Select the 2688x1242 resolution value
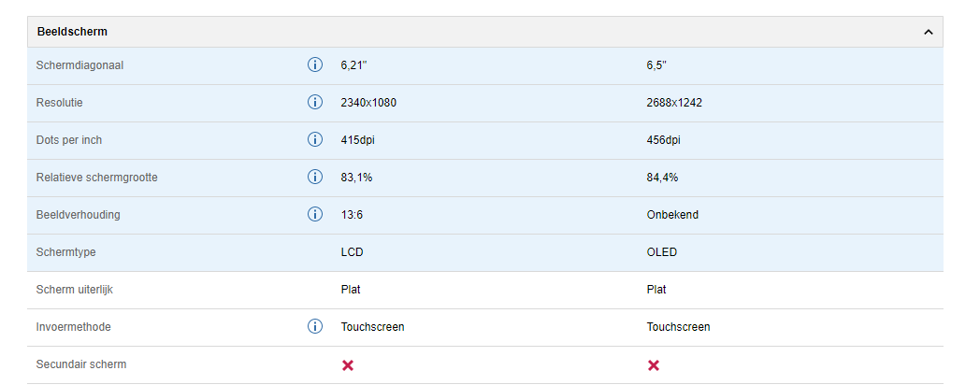The width and height of the screenshot is (980, 385). (674, 103)
